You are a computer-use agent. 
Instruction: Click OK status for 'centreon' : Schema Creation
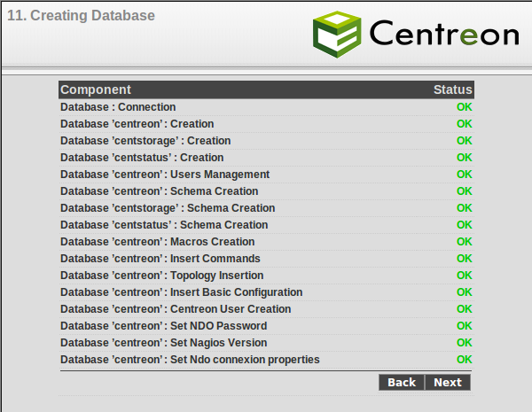tap(464, 191)
